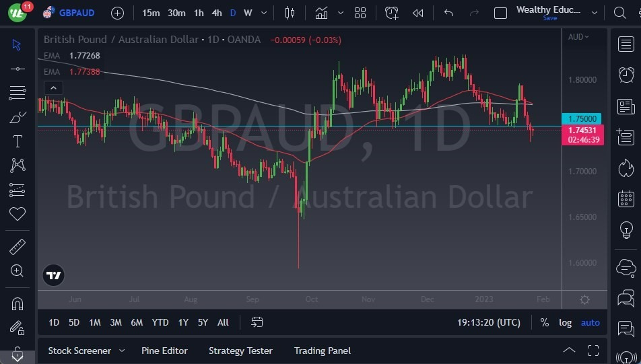This screenshot has height=364, width=641.
Task: Set range to 3M
Action: (x=116, y=322)
